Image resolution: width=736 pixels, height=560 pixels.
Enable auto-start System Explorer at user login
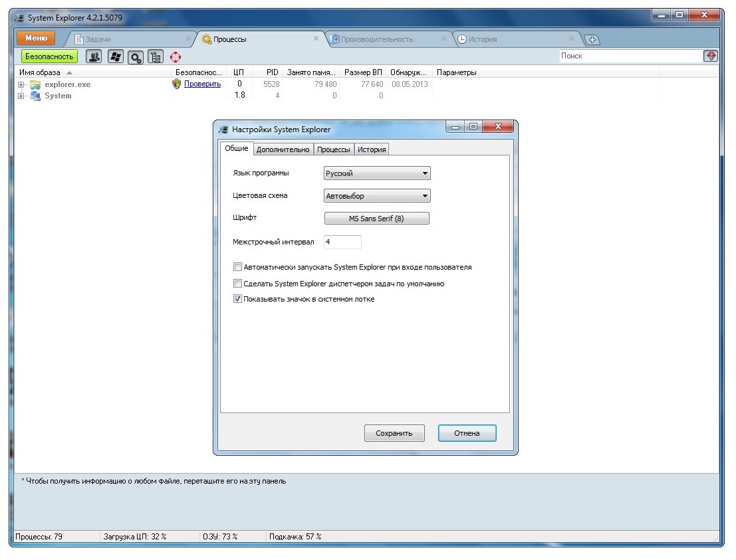pos(237,267)
